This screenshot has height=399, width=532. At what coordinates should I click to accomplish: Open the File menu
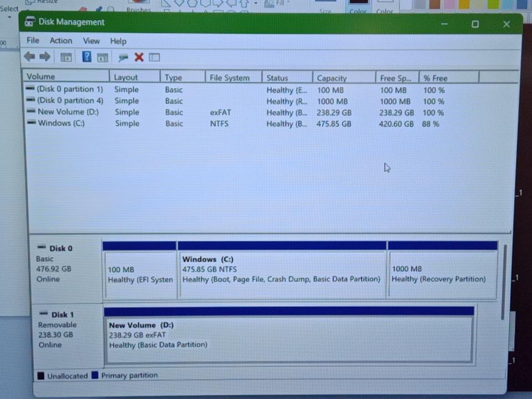[x=33, y=40]
